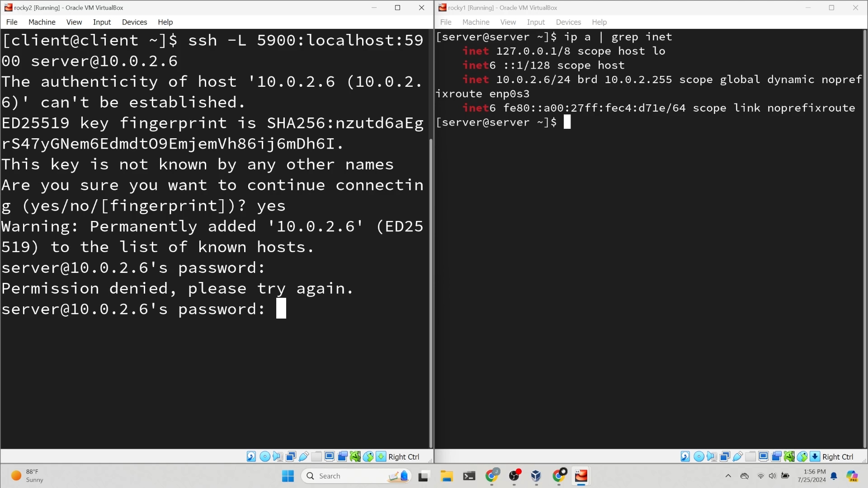Click the weather widget showing 88°F Sunny
Screen dimensions: 868x488
25,475
